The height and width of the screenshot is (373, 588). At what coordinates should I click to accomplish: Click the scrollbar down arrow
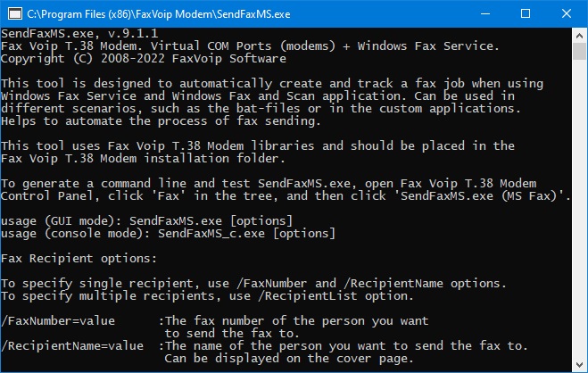(579, 364)
